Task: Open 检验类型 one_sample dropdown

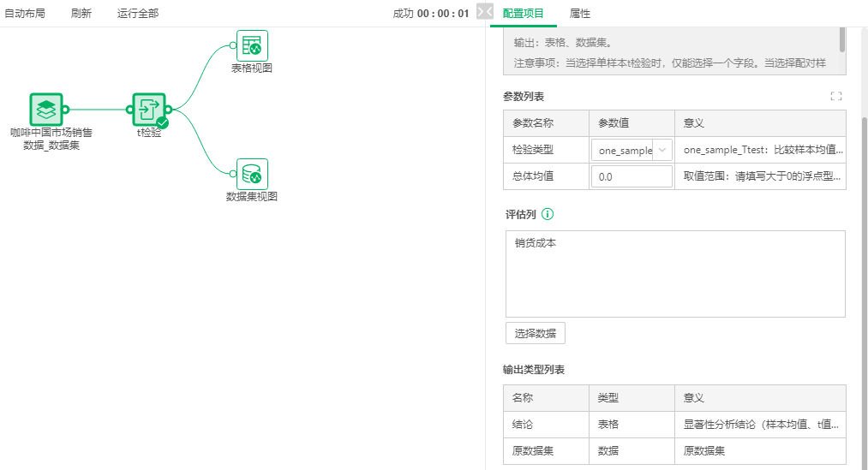Action: pos(632,150)
